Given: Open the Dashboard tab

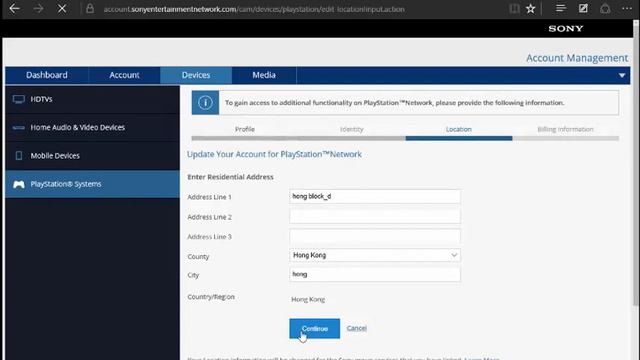Looking at the screenshot, I should point(47,75).
